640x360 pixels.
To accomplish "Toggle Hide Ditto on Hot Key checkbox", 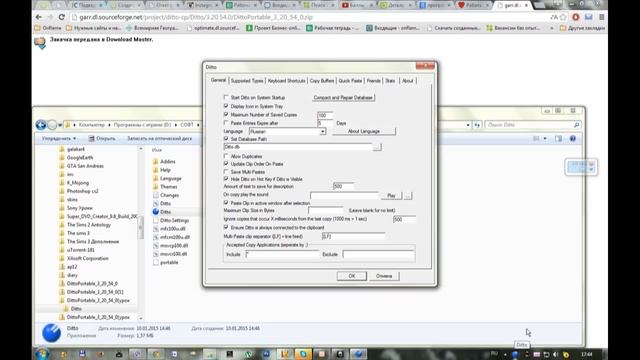I will (x=226, y=179).
